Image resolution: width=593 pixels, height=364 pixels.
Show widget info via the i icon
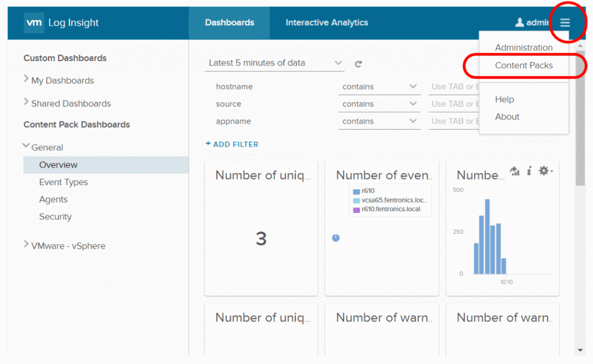coord(529,171)
